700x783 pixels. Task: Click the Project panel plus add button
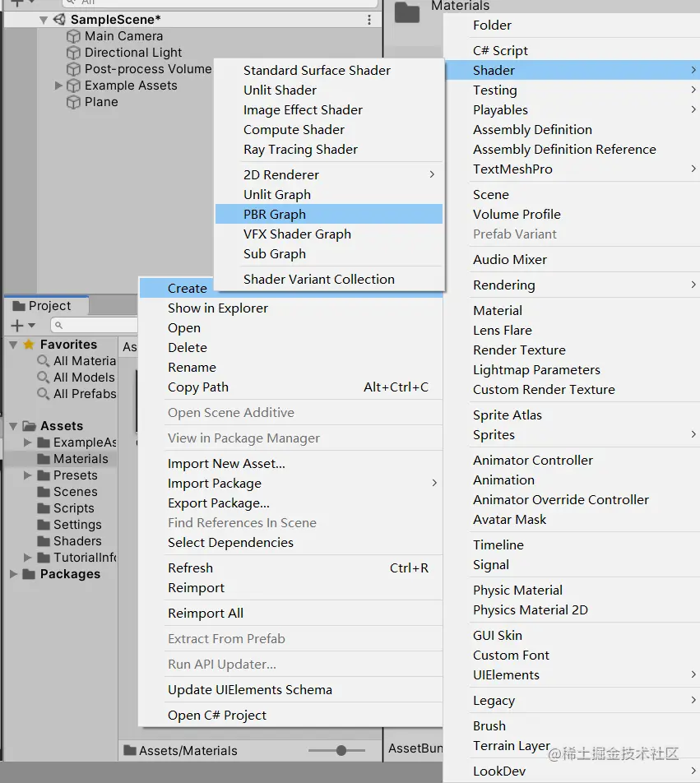tap(17, 326)
